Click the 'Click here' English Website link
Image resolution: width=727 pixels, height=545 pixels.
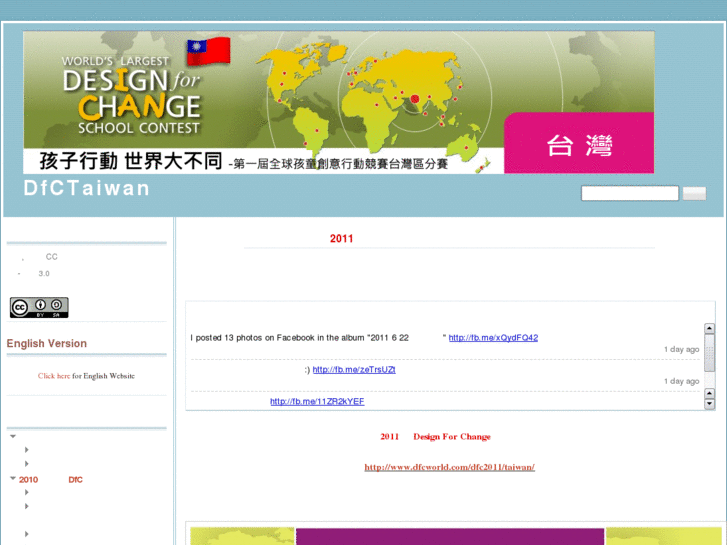(54, 376)
